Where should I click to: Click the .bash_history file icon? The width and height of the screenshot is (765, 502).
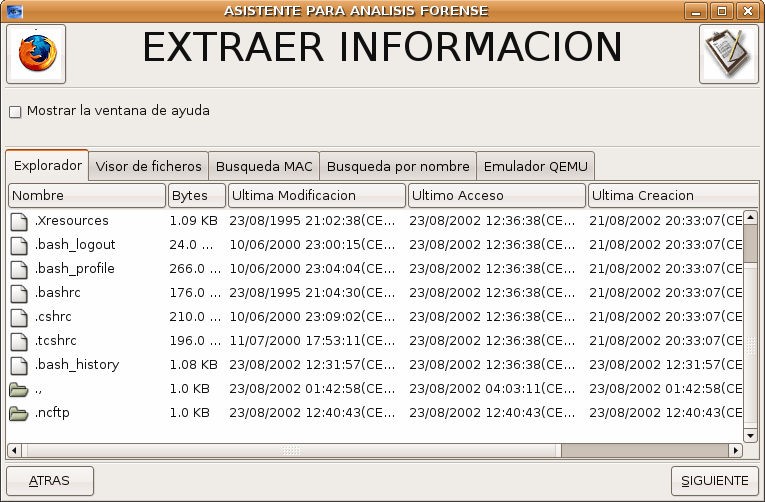pyautogui.click(x=19, y=365)
